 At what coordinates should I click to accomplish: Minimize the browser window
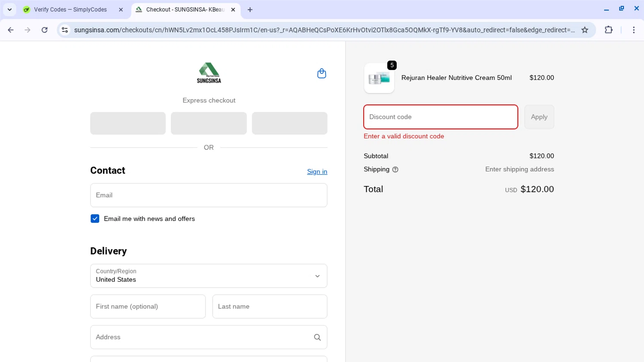(x=606, y=9)
